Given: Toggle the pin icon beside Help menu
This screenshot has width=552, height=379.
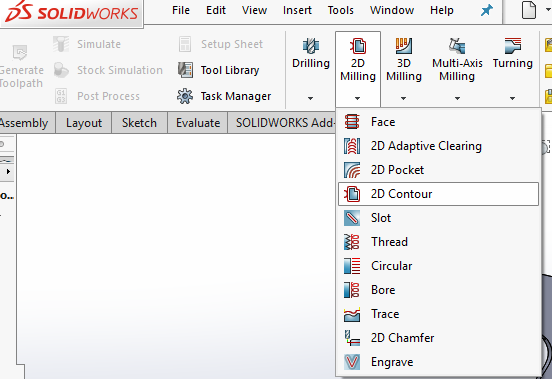Looking at the screenshot, I should coord(487,11).
